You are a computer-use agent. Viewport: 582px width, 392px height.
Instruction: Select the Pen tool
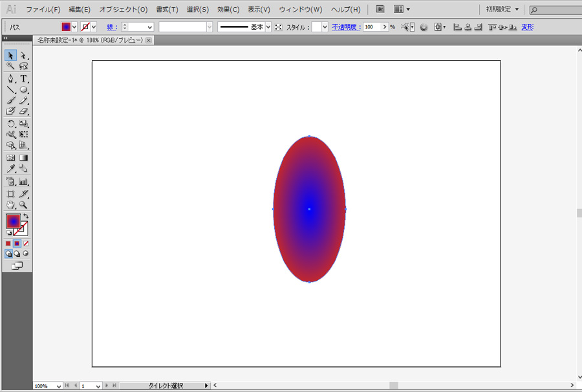pyautogui.click(x=10, y=78)
